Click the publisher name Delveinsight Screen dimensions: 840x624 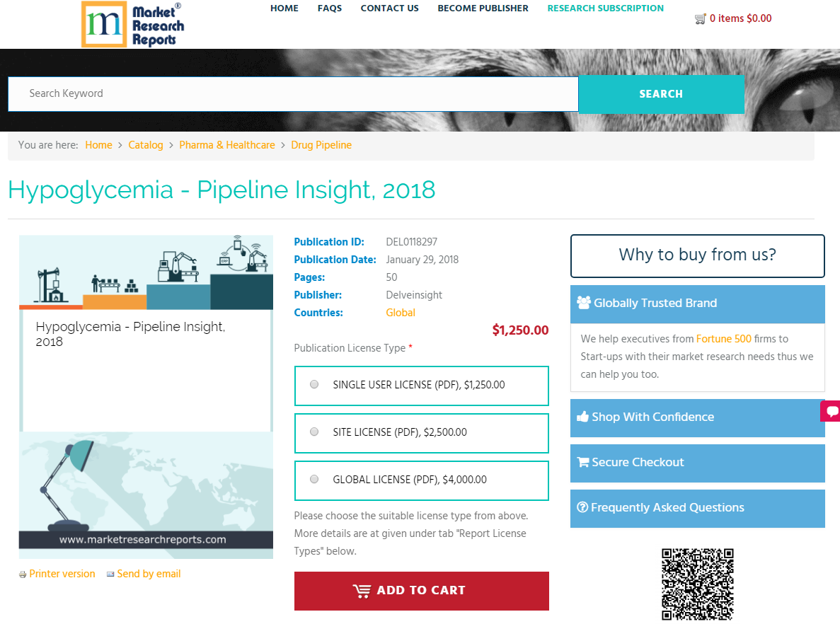click(x=414, y=295)
